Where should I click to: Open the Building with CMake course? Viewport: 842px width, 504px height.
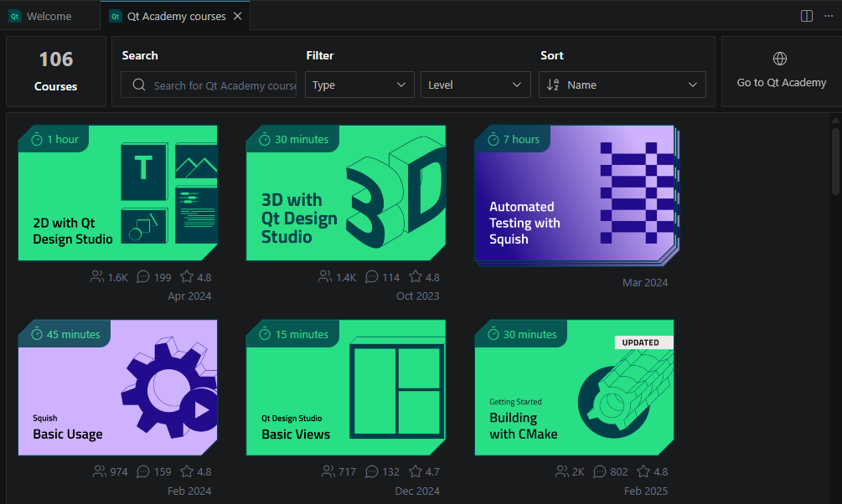click(x=574, y=388)
